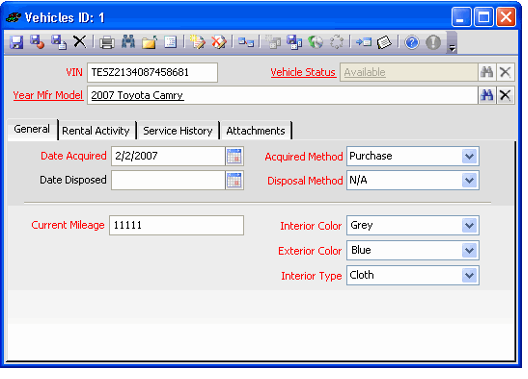Click Year Mfr Model binoculars lookup icon

coord(487,95)
